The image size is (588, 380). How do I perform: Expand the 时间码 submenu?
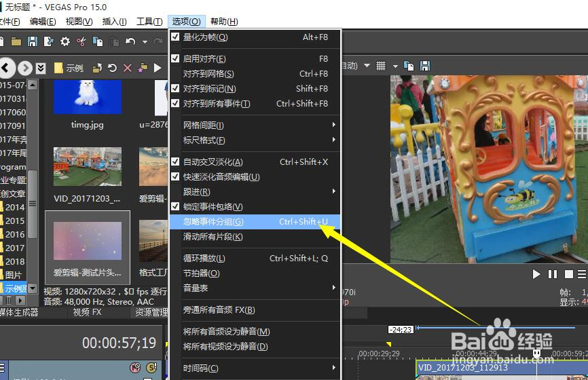[255, 368]
